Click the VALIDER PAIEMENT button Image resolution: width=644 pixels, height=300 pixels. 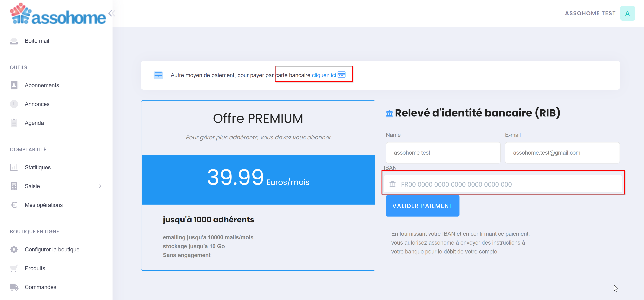click(x=423, y=206)
